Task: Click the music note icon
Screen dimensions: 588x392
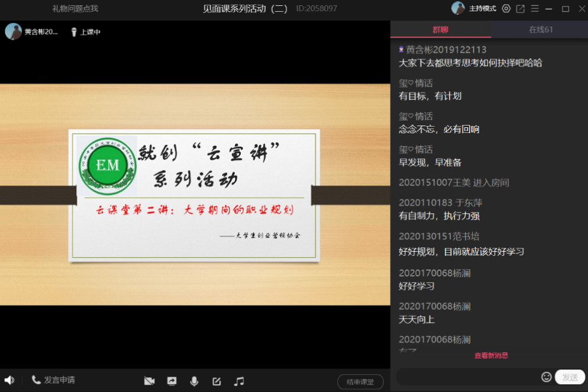Action: pyautogui.click(x=239, y=381)
